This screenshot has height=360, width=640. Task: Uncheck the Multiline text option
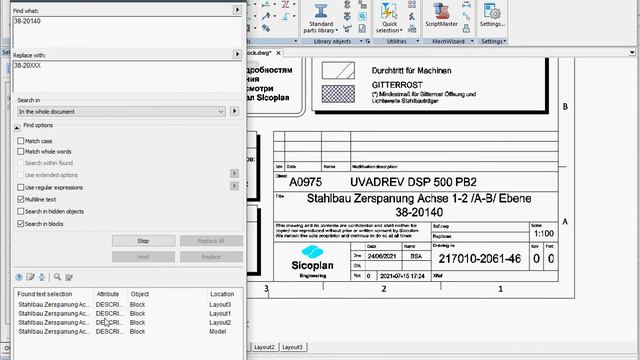coord(20,199)
